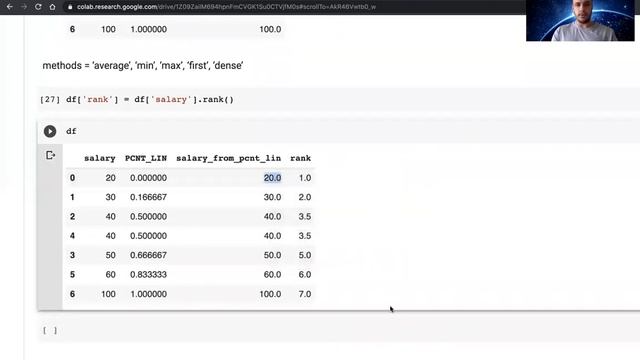The width and height of the screenshot is (640, 360).
Task: Reload the Colab page
Action: [x=38, y=7]
